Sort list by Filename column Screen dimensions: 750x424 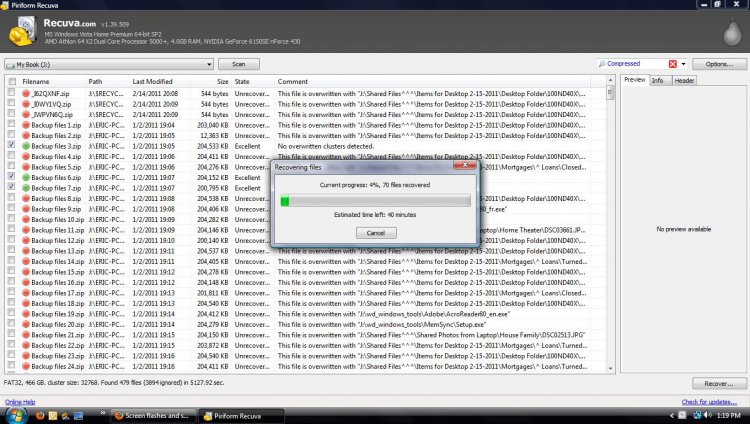(x=51, y=82)
